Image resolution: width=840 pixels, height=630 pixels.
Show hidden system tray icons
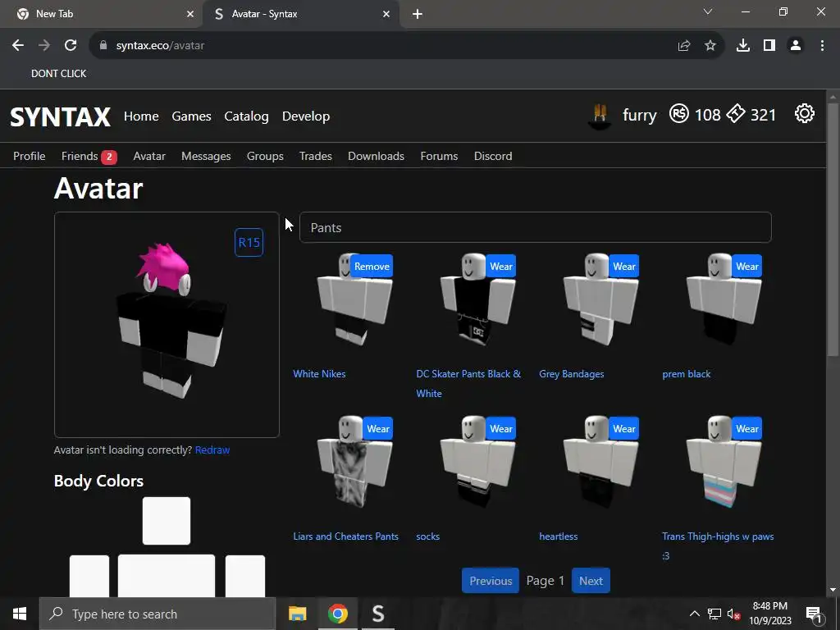[x=694, y=614]
